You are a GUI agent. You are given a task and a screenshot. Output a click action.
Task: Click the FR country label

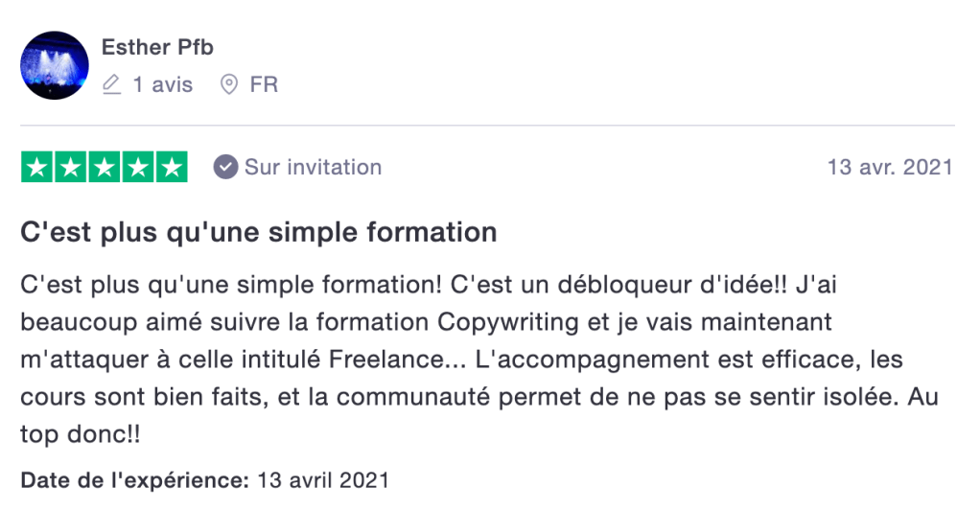tap(264, 85)
